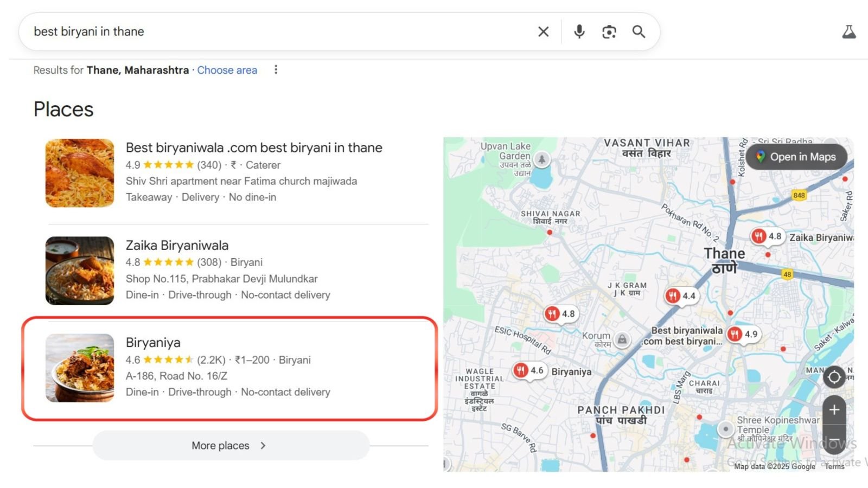Click the magnifier search icon

639,32
